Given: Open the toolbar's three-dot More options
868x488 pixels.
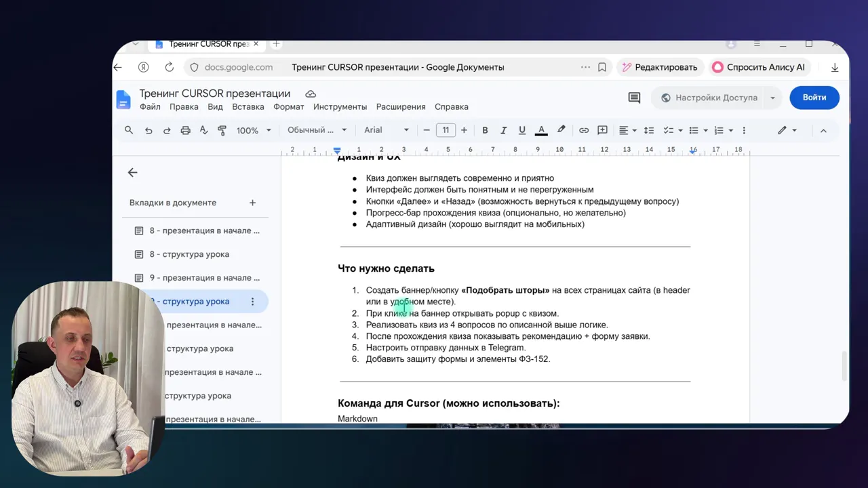Looking at the screenshot, I should [744, 130].
